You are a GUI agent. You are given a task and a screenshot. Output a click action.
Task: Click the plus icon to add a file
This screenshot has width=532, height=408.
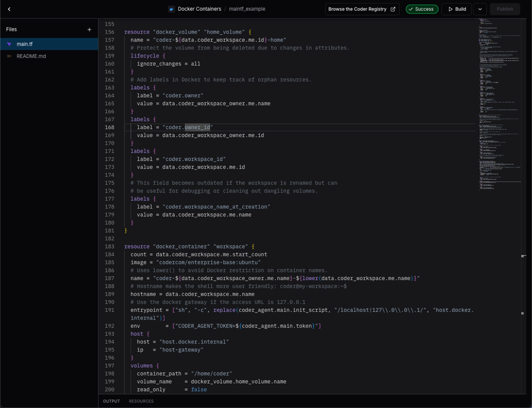(x=90, y=29)
